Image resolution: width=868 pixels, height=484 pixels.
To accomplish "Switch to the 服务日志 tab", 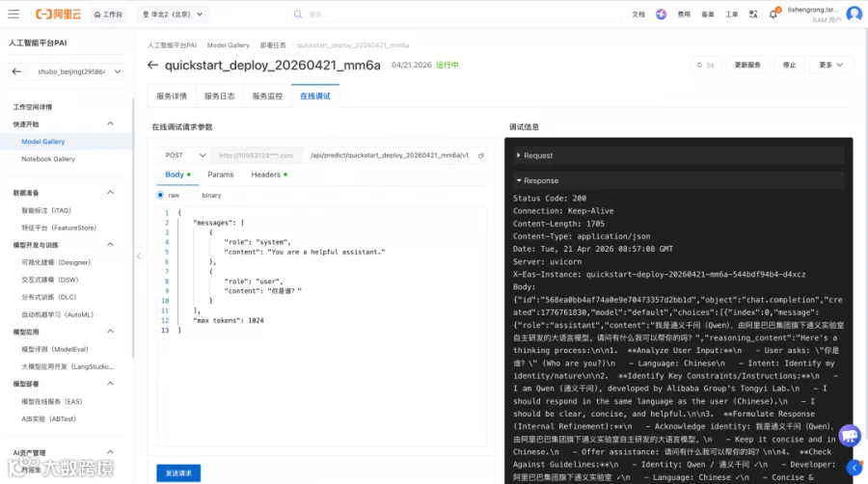I will pos(219,96).
